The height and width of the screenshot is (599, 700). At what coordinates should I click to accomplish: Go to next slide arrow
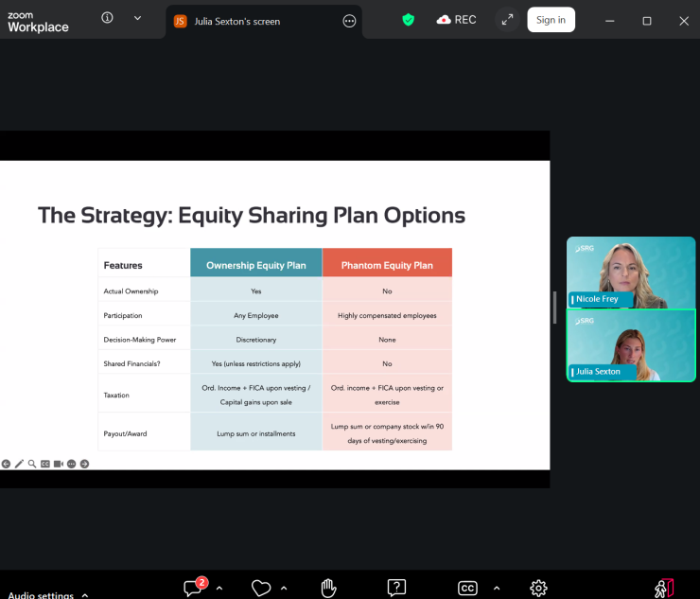84,464
